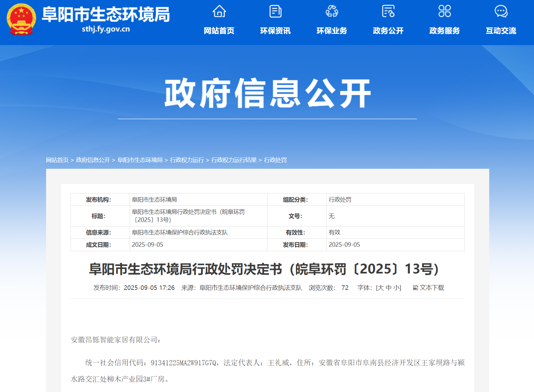
Task: Click the line 水路交汇处柳木产业园3#厂房
Action: (x=120, y=379)
